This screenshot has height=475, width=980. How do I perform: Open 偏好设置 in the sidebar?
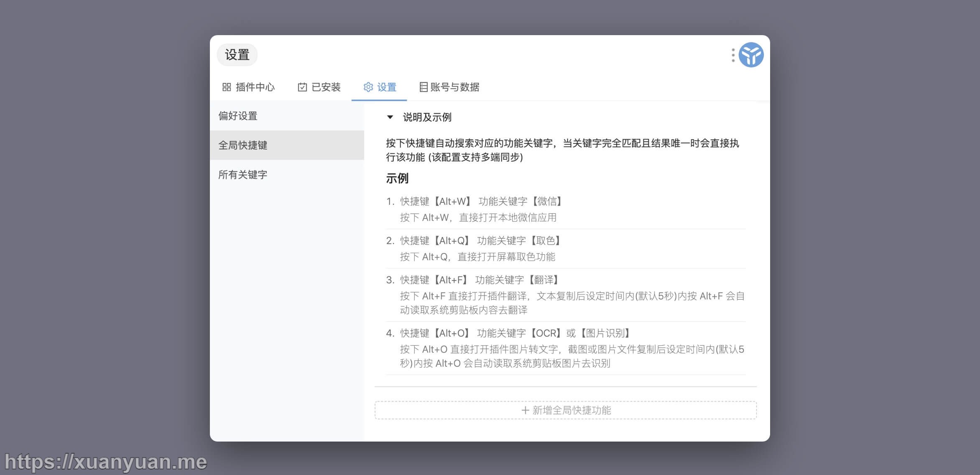287,116
